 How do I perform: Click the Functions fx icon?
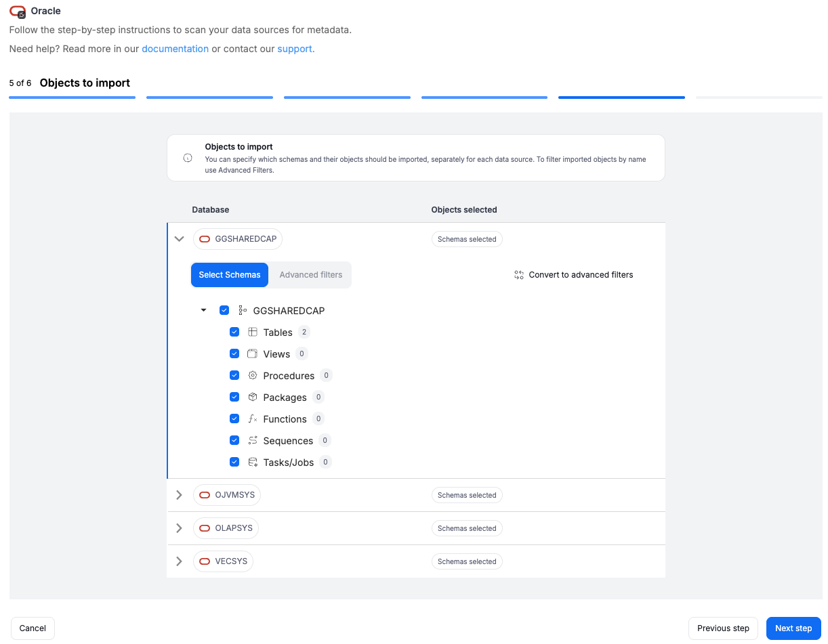coord(253,418)
